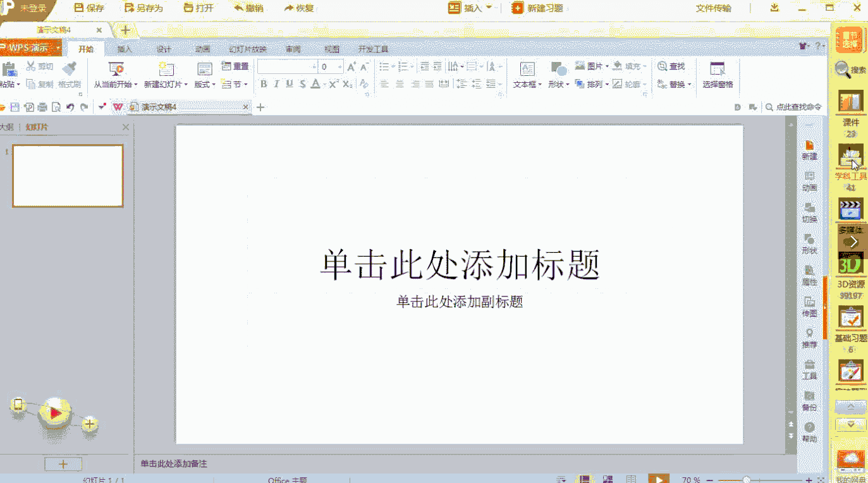
Task: Click the bulleted list icon
Action: coord(384,66)
